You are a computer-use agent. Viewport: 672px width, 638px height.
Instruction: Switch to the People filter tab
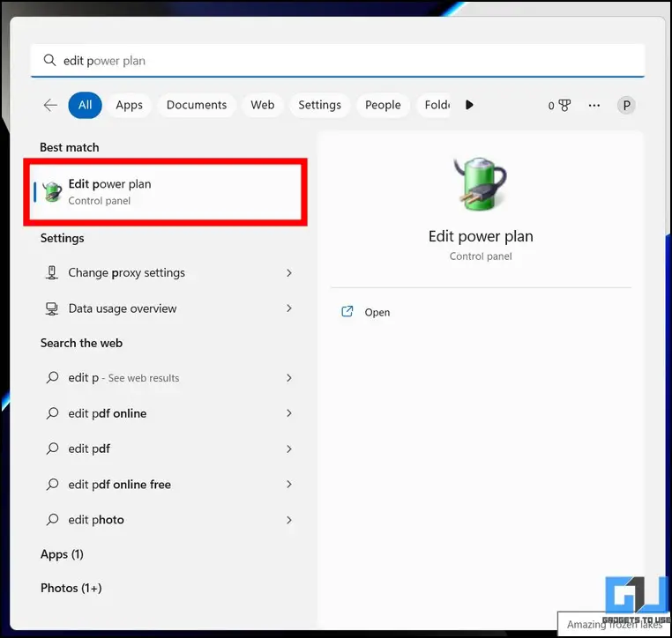(383, 105)
